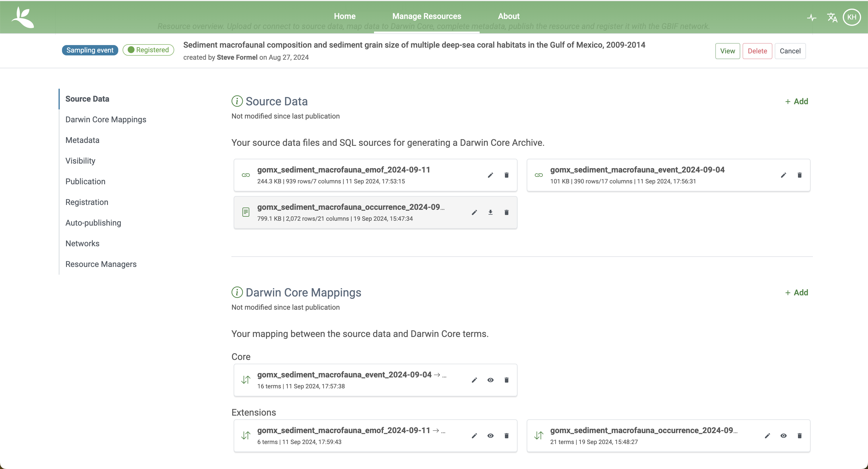Click arrows icon of emof extension mapping
This screenshot has height=469, width=868.
(x=246, y=436)
